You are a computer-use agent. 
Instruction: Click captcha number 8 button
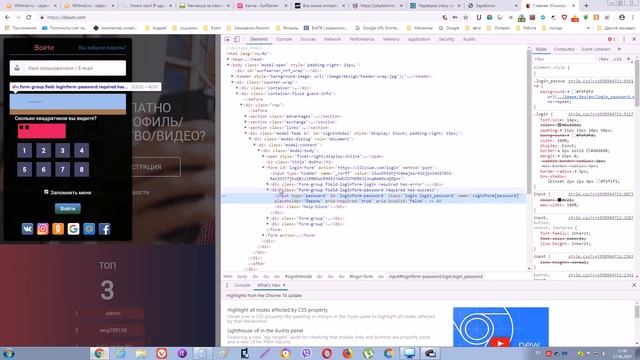click(x=82, y=169)
